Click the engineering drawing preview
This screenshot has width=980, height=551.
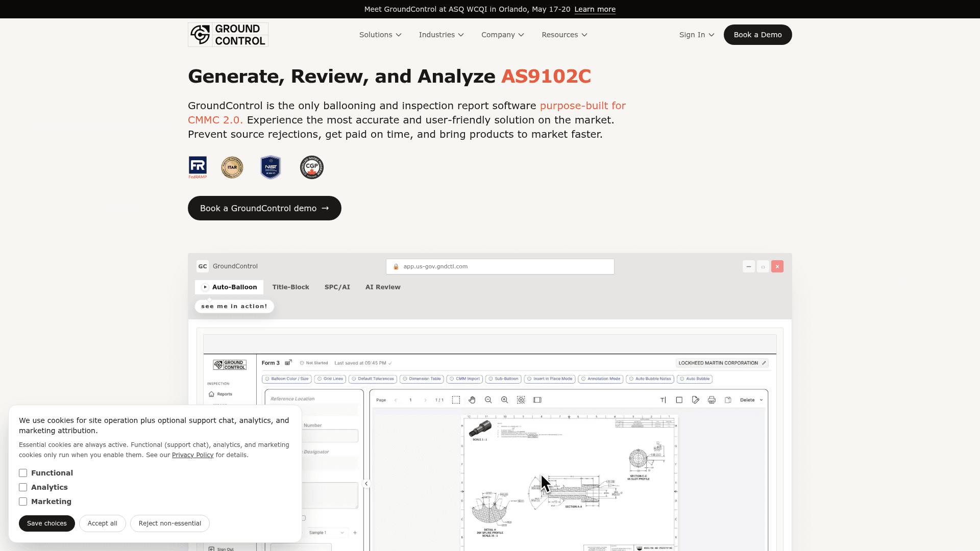click(x=570, y=483)
